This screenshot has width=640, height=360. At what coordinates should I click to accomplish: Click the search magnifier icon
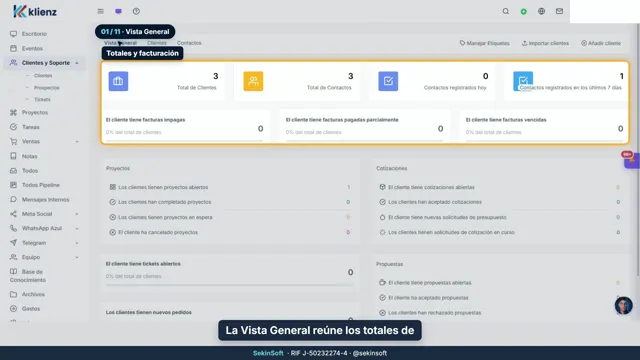pyautogui.click(x=506, y=11)
